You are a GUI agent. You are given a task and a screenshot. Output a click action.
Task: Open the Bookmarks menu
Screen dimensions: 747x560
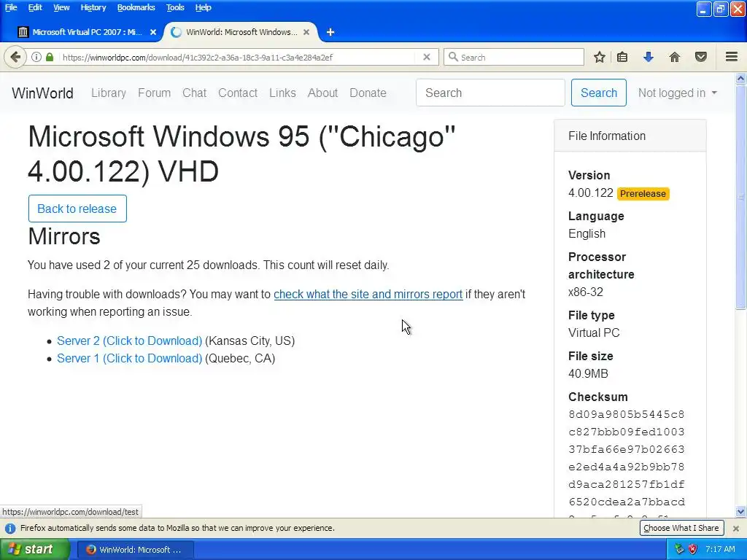coord(136,7)
